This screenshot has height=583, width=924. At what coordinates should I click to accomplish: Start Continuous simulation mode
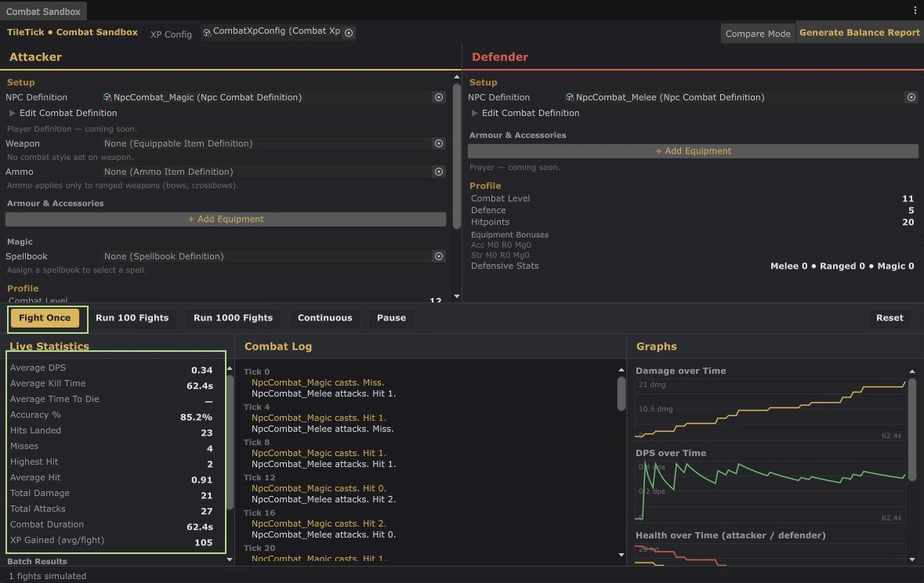point(324,317)
